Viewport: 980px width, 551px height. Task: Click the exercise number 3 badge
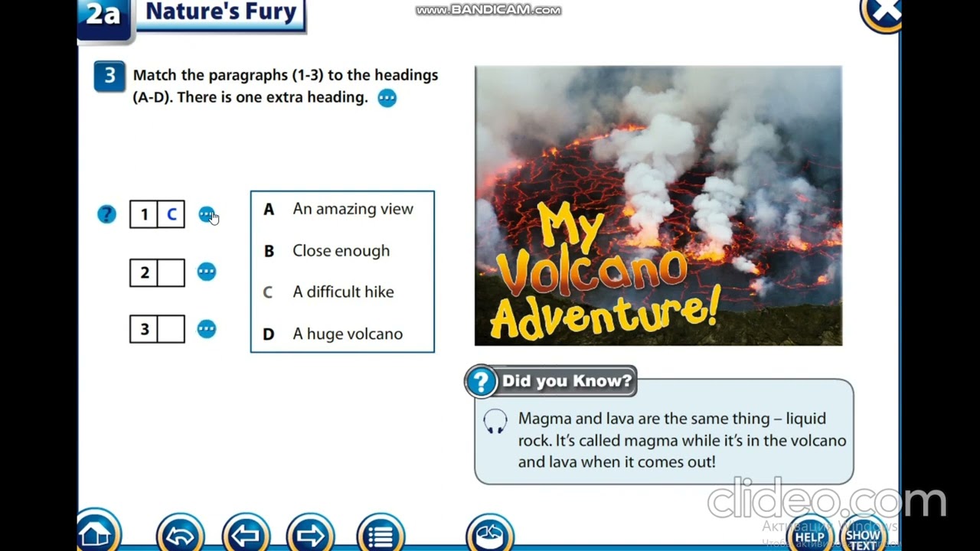[109, 77]
